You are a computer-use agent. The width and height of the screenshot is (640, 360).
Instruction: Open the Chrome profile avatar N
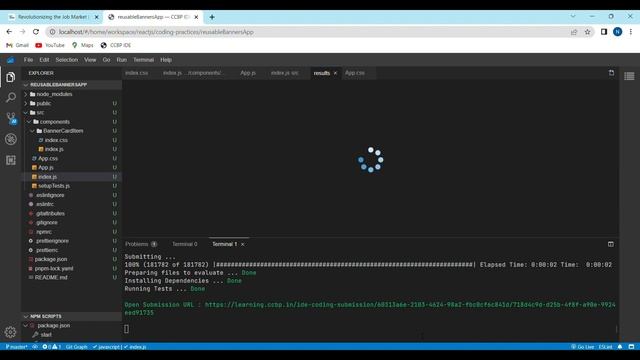[618, 32]
